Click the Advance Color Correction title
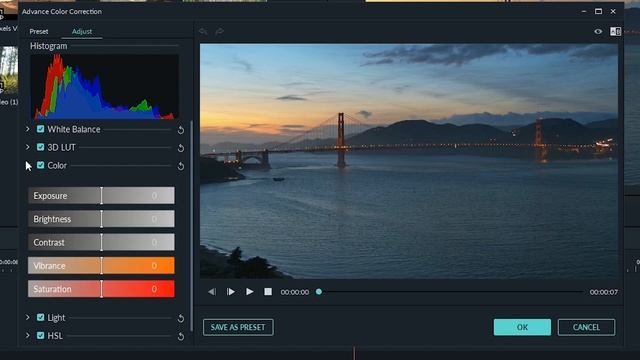 tap(62, 11)
